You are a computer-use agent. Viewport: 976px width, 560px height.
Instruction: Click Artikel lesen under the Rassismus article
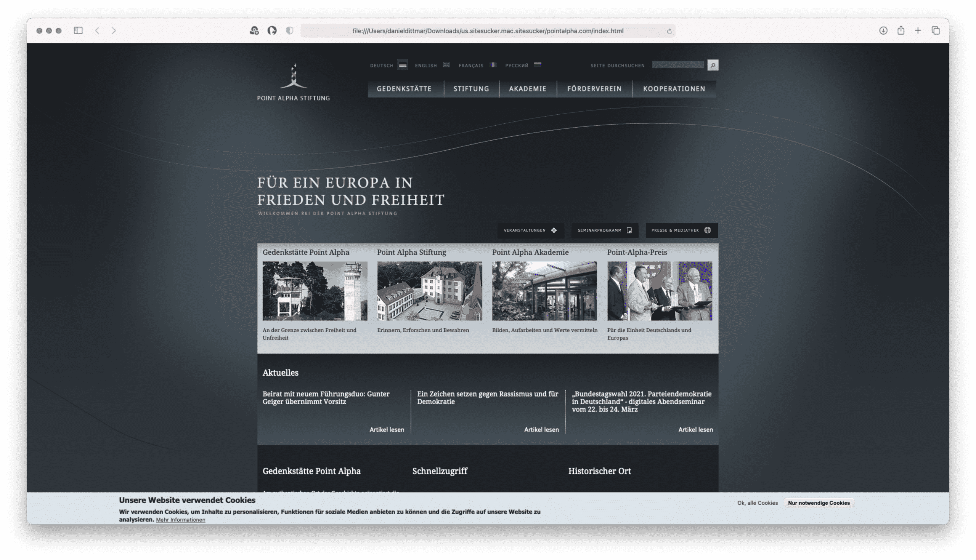coord(541,430)
